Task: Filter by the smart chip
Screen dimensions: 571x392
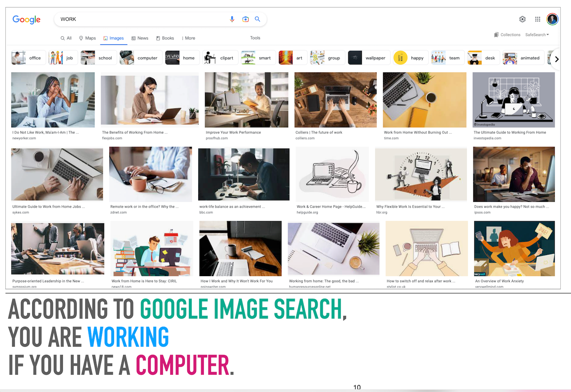Action: pyautogui.click(x=258, y=58)
